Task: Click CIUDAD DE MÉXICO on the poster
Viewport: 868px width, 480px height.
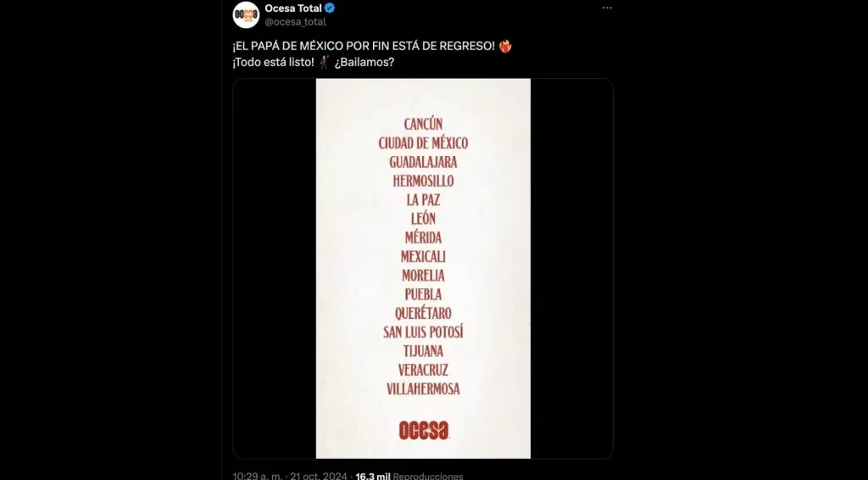Action: click(423, 143)
